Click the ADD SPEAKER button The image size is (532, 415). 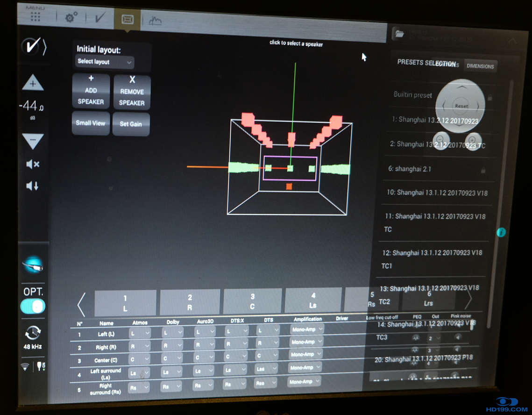[91, 91]
